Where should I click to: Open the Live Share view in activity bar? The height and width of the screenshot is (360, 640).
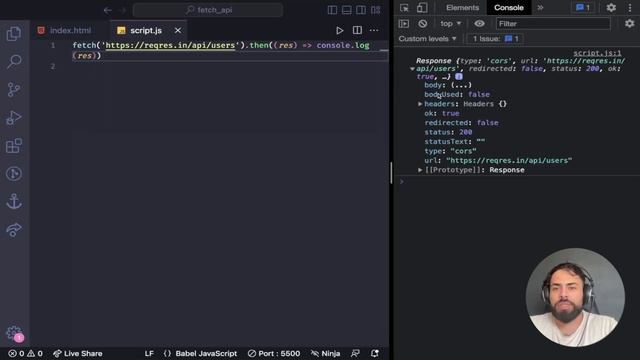pyautogui.click(x=14, y=229)
